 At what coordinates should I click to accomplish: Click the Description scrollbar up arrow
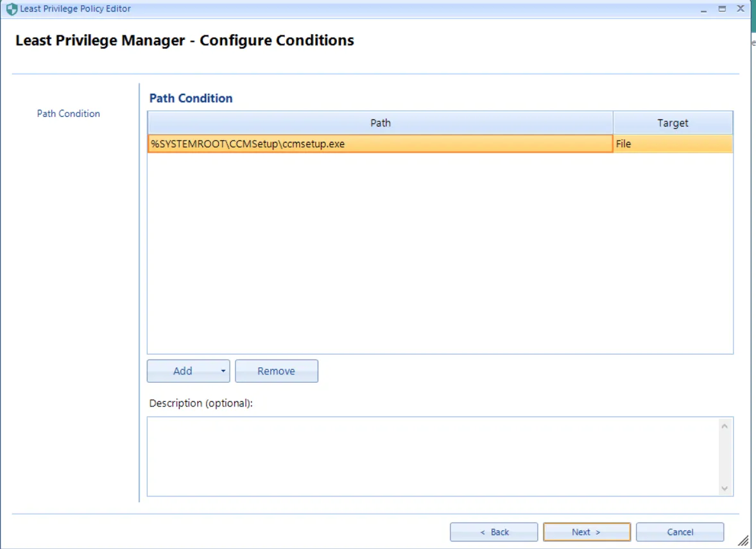(725, 426)
